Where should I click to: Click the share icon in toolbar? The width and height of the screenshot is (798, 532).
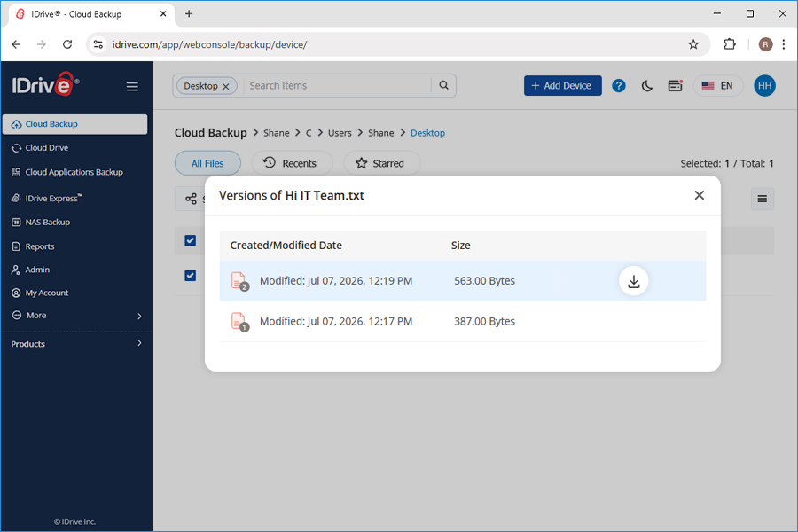(x=191, y=199)
